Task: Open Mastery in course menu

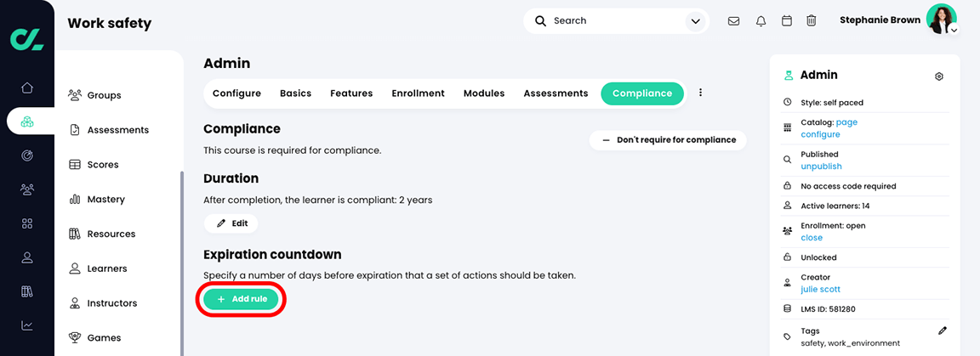Action: (97, 199)
